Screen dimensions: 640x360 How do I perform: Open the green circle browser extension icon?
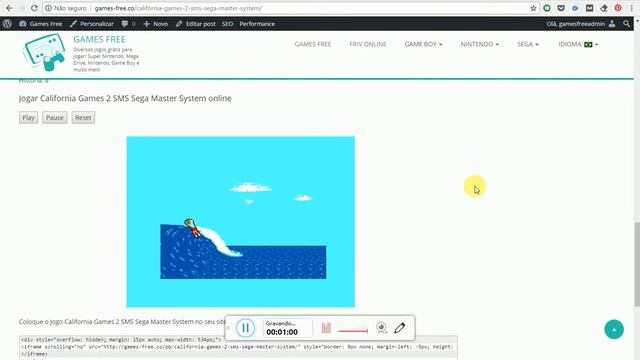547,8
